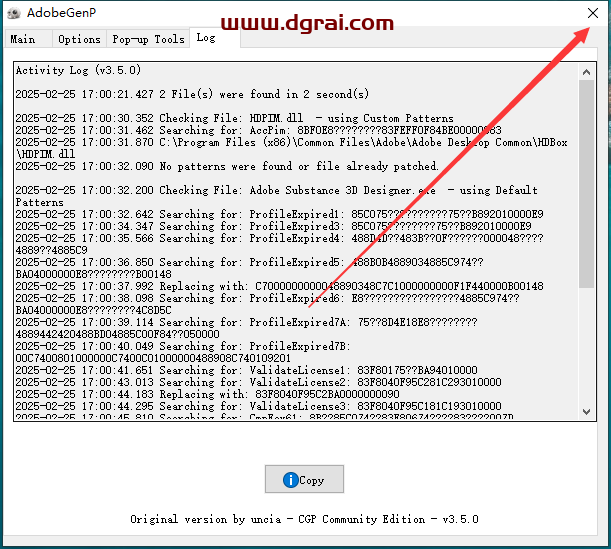Viewport: 611px width, 549px height.
Task: Close the AdobeGenP window
Action: point(593,13)
